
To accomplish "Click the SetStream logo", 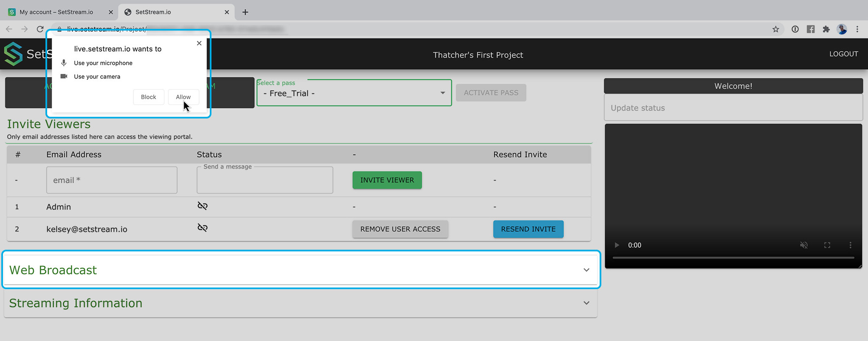I will point(13,54).
